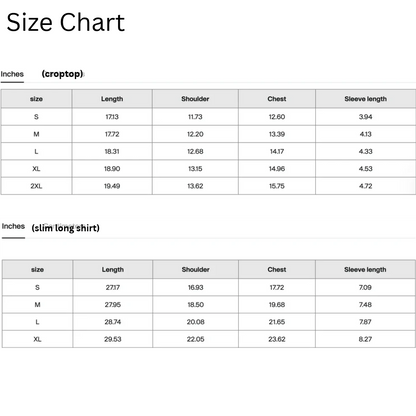The image size is (416, 416).
Task: Click slim shirt chest value 23.62
Action: coord(277,339)
